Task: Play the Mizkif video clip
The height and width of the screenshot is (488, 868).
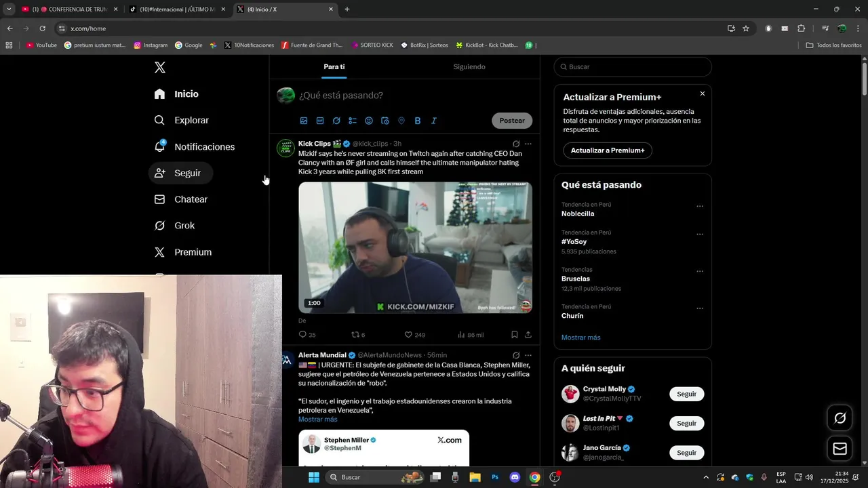Action: [415, 247]
